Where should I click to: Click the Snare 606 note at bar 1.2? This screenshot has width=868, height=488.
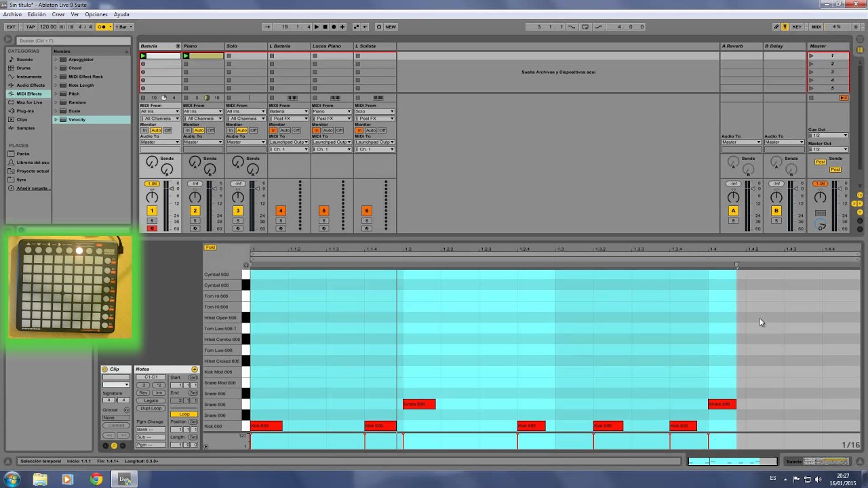point(419,405)
